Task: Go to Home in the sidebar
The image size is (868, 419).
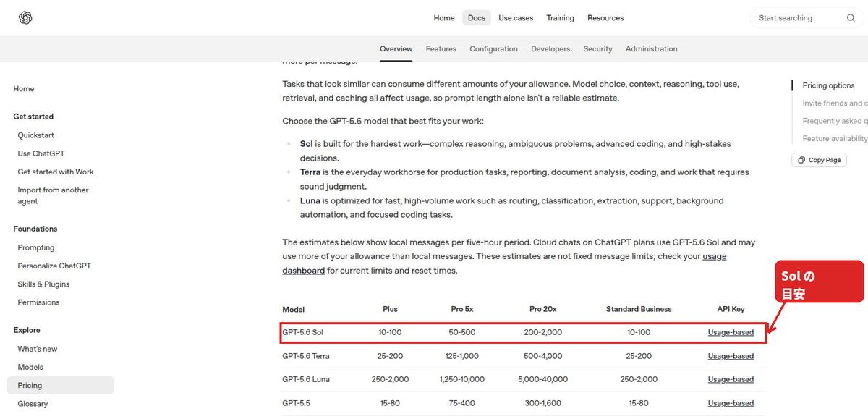Action: [24, 89]
